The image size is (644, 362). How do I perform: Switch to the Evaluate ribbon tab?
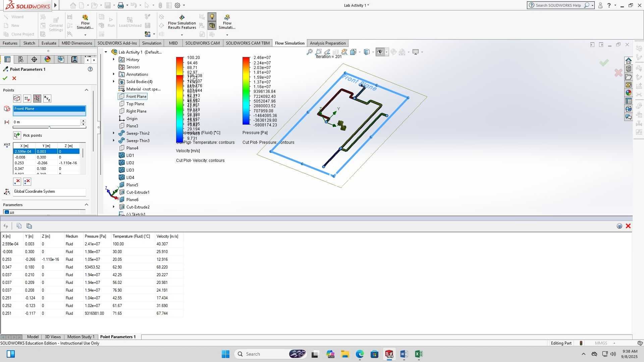coord(49,43)
